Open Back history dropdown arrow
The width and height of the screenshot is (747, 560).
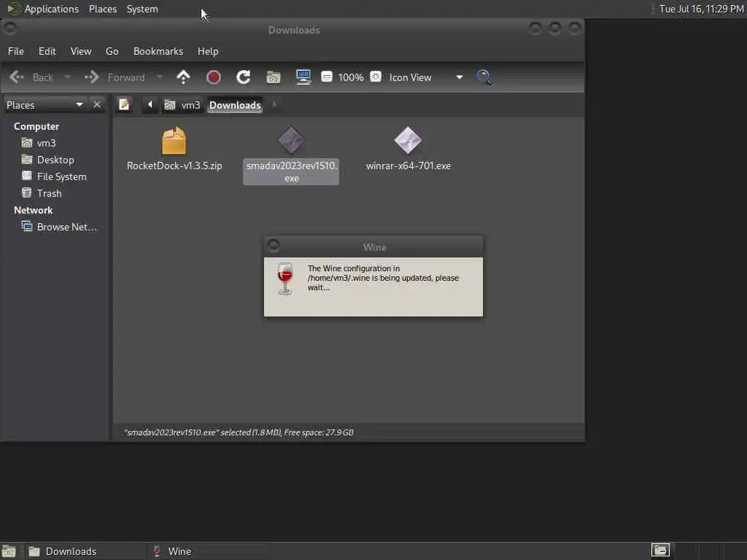tap(68, 77)
